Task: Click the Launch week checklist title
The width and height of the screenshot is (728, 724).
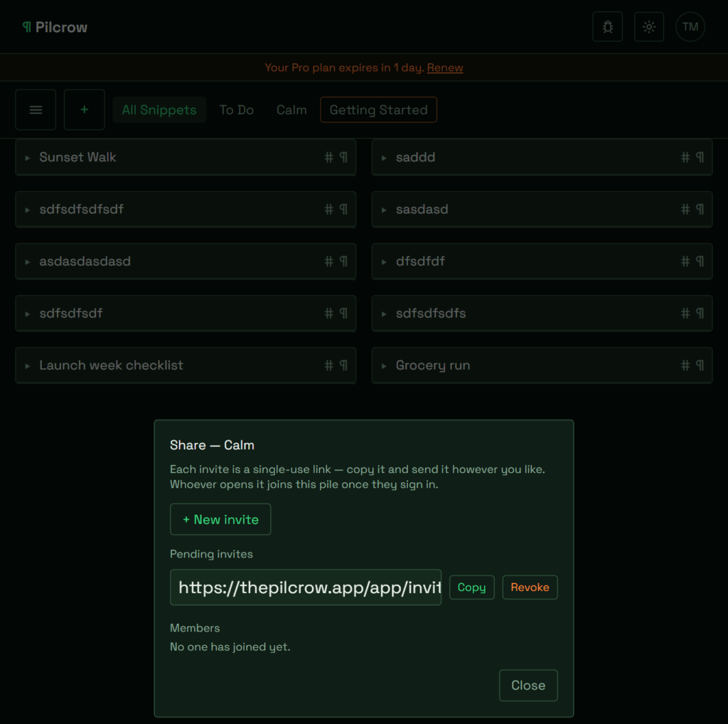Action: tap(111, 365)
